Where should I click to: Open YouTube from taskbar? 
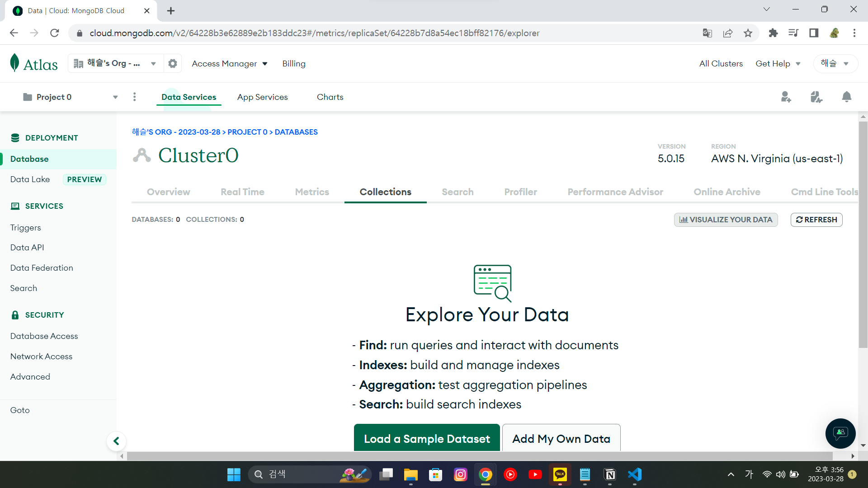[535, 474]
